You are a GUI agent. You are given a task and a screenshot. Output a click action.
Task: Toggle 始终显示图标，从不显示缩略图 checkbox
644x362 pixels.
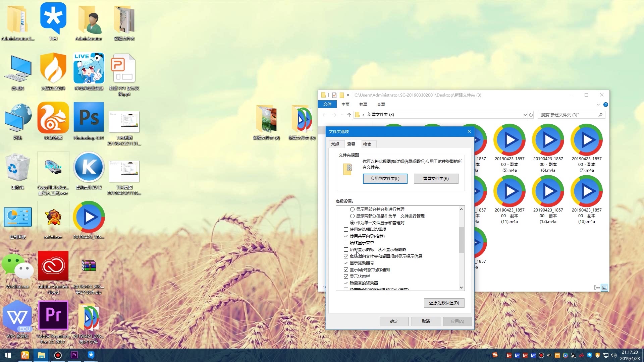pyautogui.click(x=346, y=249)
